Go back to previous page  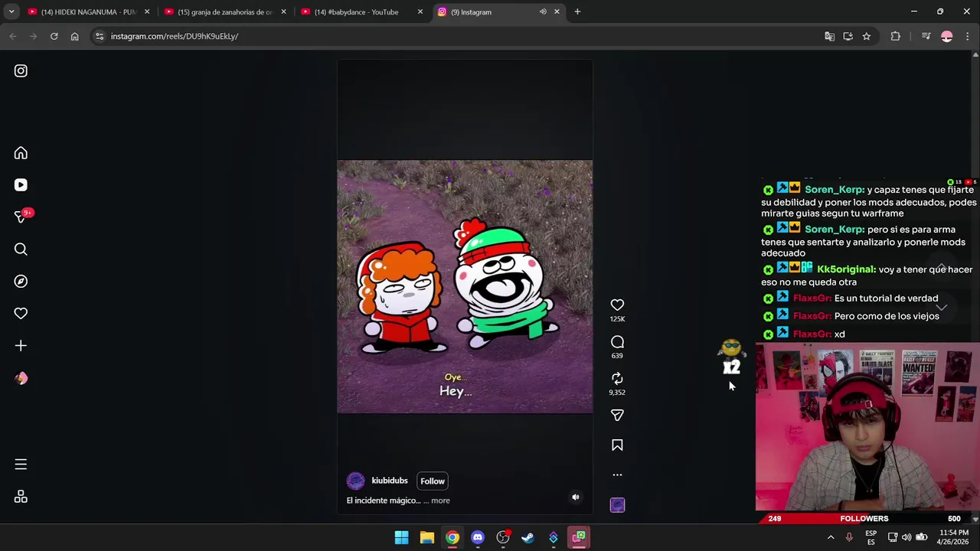[x=13, y=36]
